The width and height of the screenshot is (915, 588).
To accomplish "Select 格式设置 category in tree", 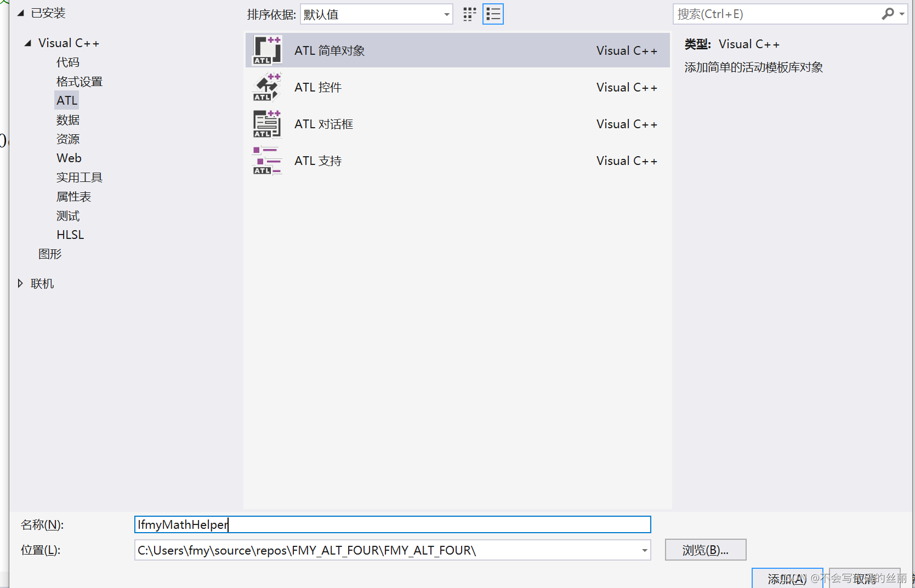I will coord(79,82).
